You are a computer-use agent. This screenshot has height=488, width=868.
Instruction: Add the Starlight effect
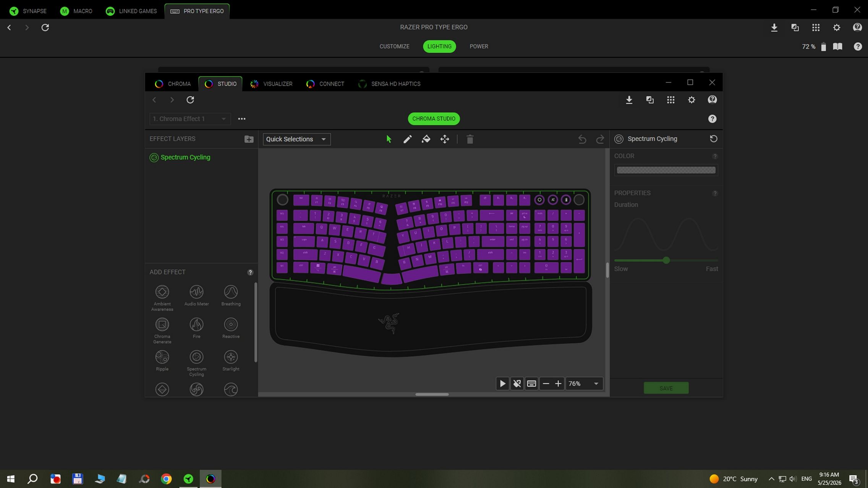pos(231,360)
